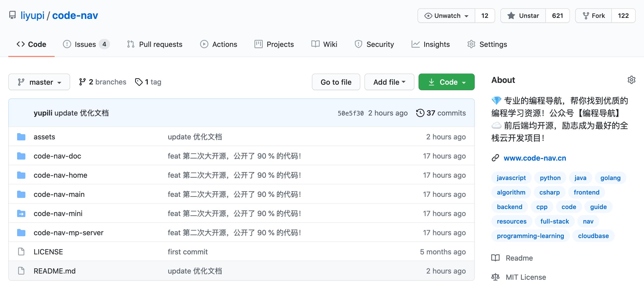This screenshot has width=644, height=287.
Task: Select the csharp topic tag
Action: click(x=550, y=192)
